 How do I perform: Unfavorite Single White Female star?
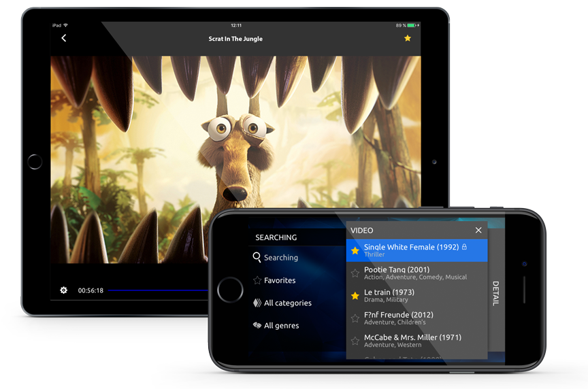[355, 250]
